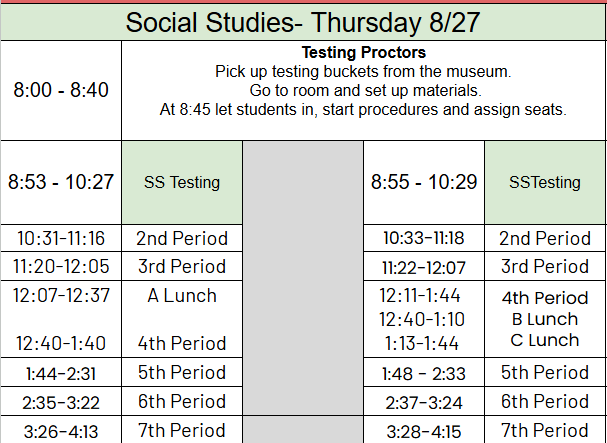Image resolution: width=607 pixels, height=443 pixels.
Task: Select the green SSTesting cell on right
Action: coord(545,182)
